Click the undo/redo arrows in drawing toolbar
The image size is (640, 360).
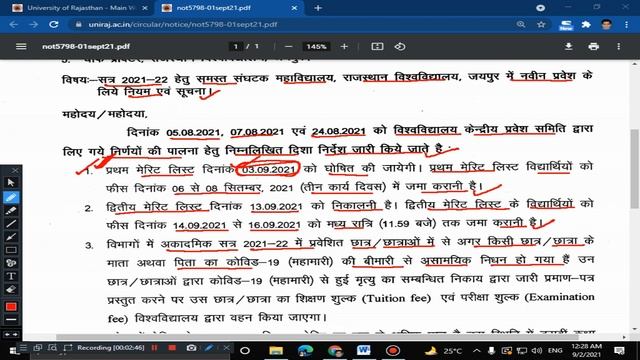[x=11, y=334]
